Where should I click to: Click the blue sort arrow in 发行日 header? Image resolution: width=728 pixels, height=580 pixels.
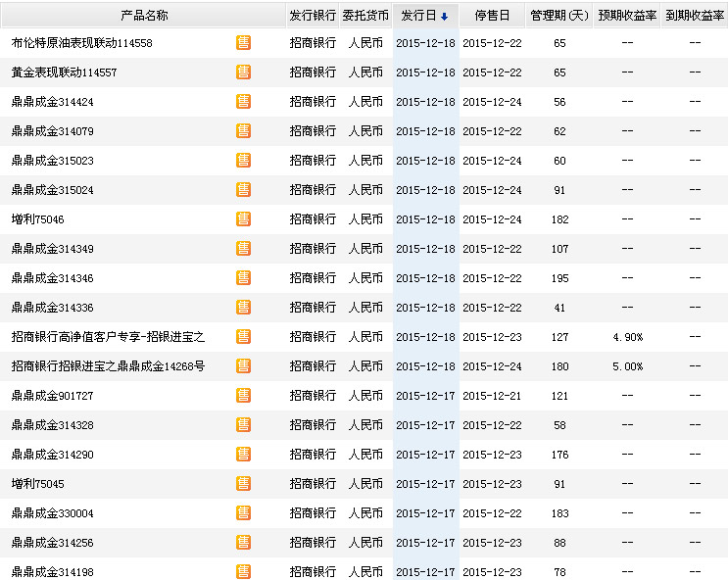pyautogui.click(x=444, y=17)
